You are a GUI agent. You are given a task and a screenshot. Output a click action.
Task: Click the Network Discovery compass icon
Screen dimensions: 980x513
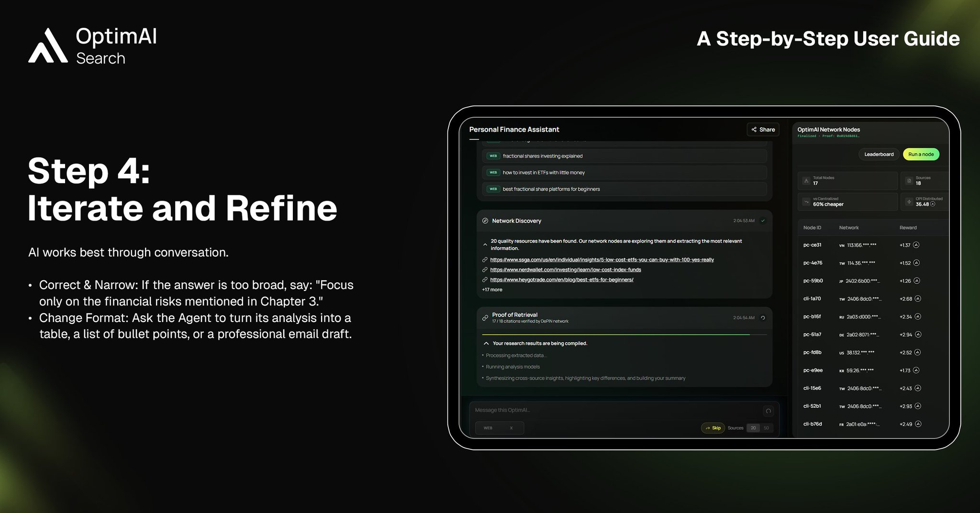click(485, 221)
